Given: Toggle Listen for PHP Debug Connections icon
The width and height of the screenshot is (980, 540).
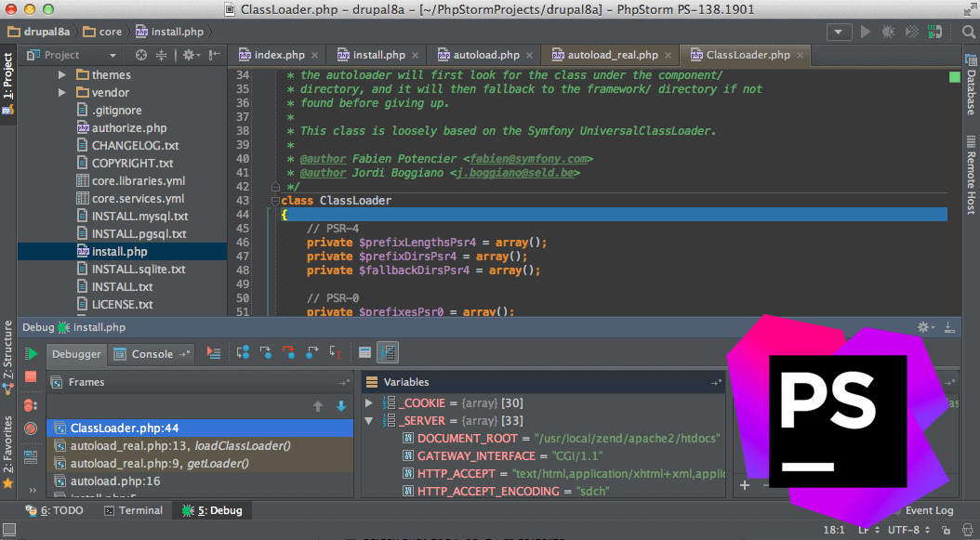Looking at the screenshot, I should point(935,32).
